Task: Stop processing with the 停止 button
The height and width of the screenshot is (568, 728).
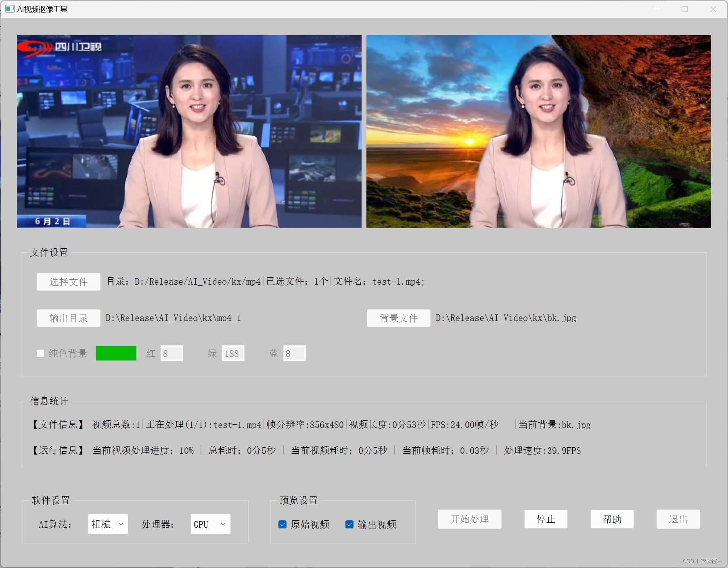Action: [x=546, y=519]
